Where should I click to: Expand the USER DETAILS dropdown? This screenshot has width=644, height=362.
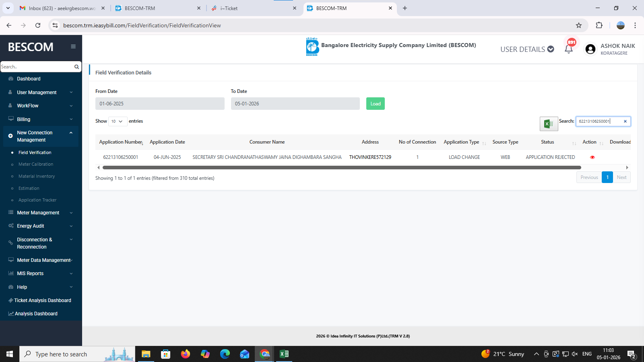(x=527, y=49)
